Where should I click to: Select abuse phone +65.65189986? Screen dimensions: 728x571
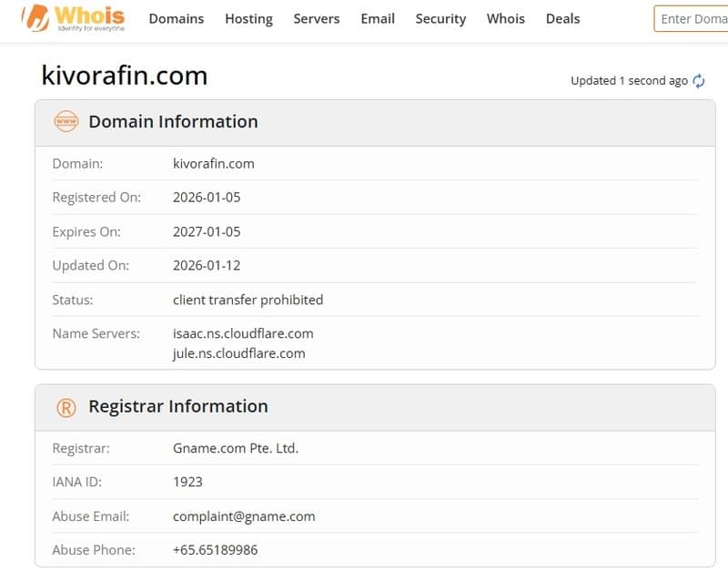coord(215,550)
